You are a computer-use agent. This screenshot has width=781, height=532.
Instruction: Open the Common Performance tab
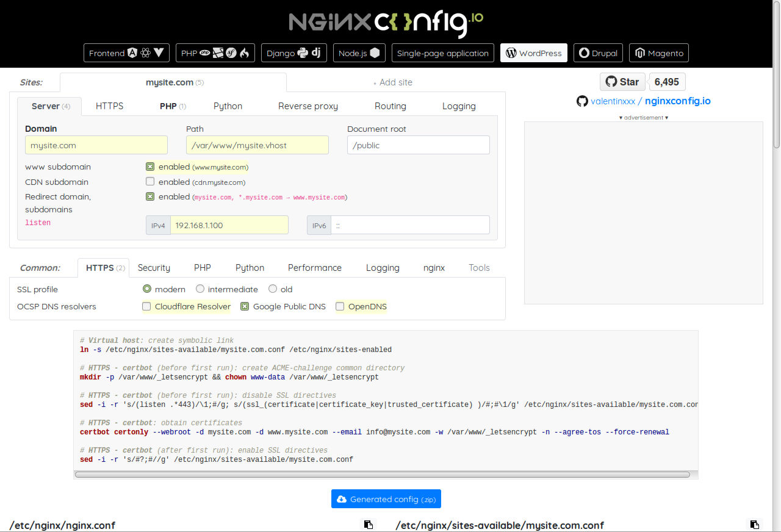[315, 268]
